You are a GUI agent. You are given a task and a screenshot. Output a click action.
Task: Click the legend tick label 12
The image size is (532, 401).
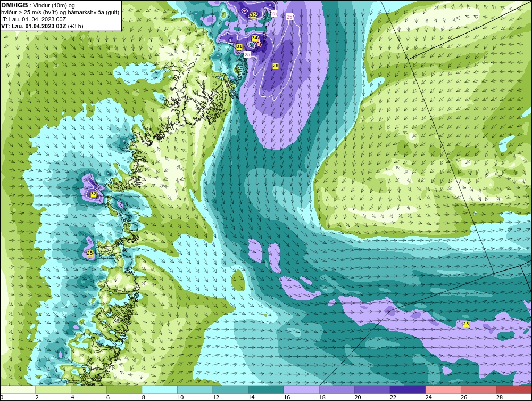tap(216, 397)
